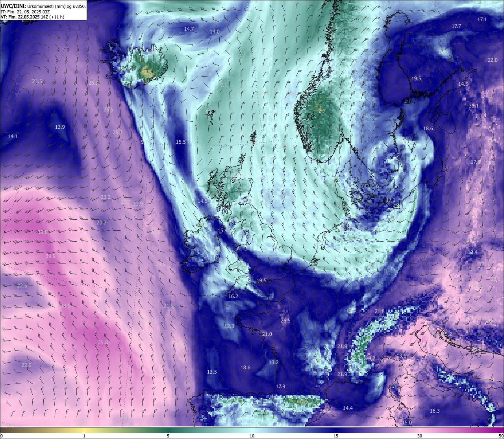
Task: Click the 38.5 value label on the map
Action: click(65, 306)
